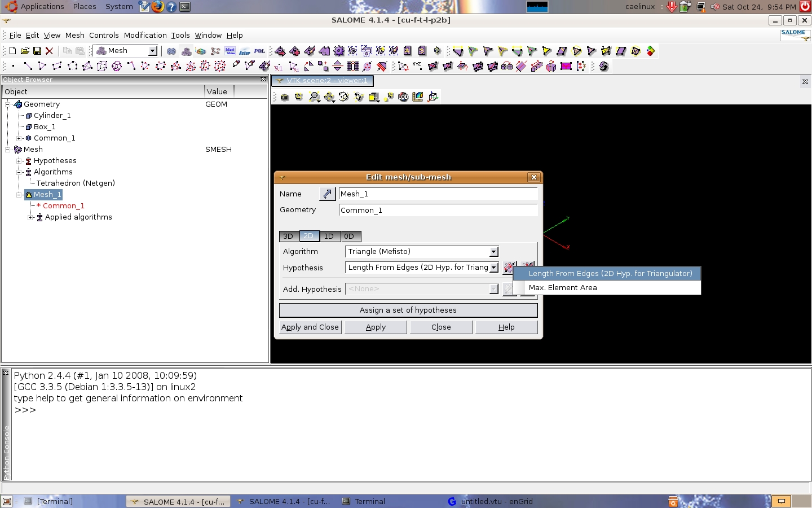This screenshot has height=508, width=812.
Task: Click the Save document icon in toolbar
Action: (x=37, y=51)
